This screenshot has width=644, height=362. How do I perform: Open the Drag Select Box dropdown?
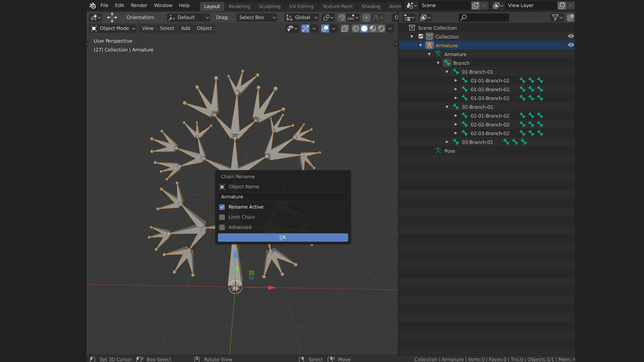pyautogui.click(x=257, y=17)
